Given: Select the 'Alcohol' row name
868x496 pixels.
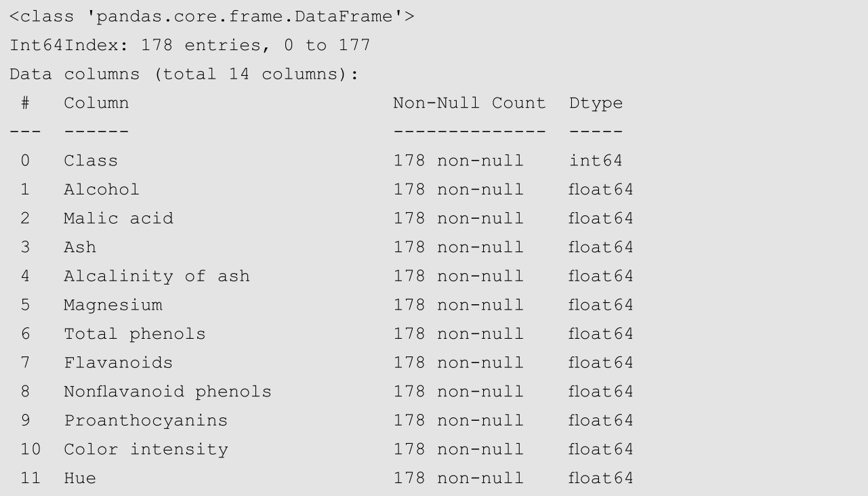Looking at the screenshot, I should pos(102,190).
